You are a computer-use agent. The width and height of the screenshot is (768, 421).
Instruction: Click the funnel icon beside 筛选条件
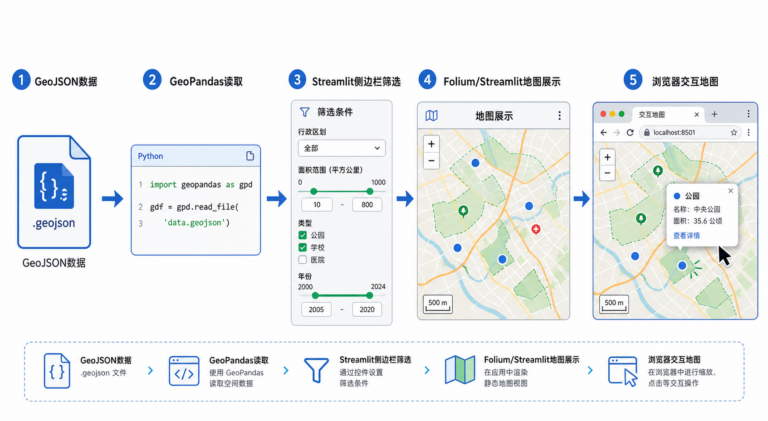[305, 112]
